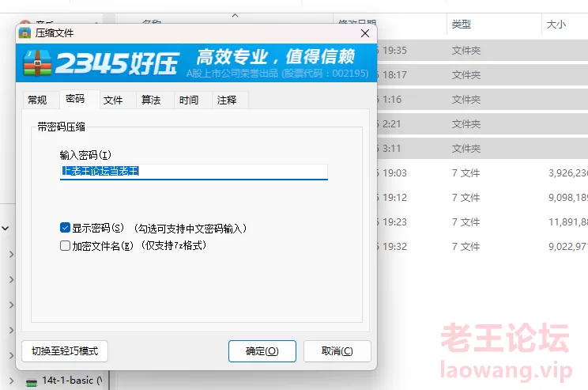Click the 14t-1-basic drive icon
588x390 pixels.
point(32,382)
